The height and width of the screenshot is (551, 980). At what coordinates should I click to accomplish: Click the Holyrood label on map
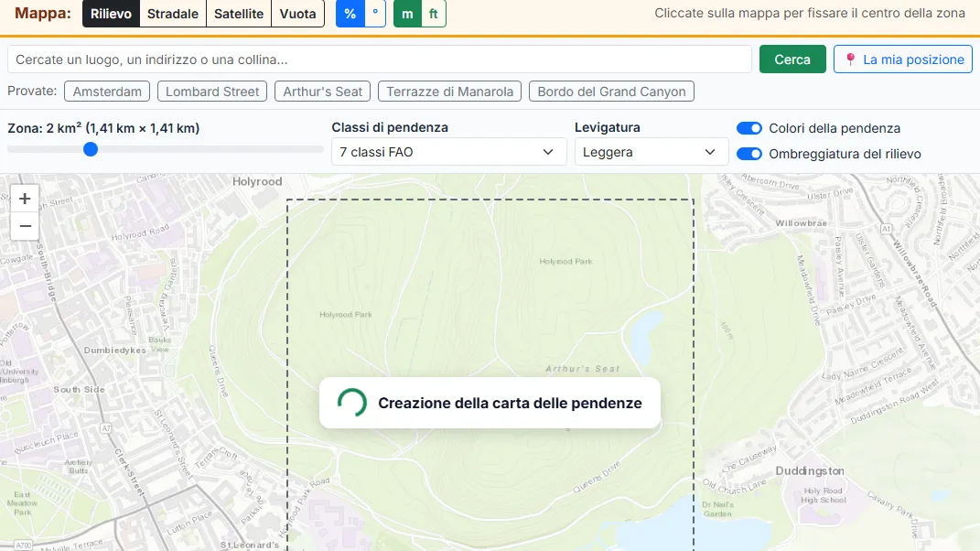[x=257, y=181]
